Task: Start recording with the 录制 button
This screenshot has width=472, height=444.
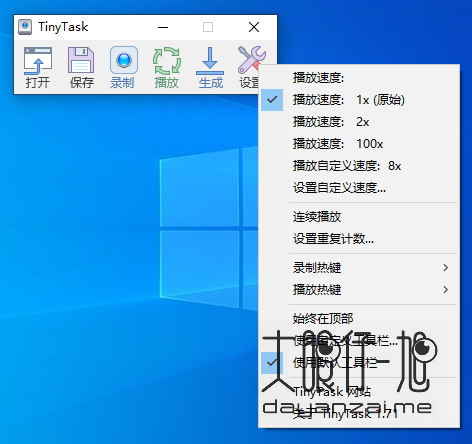Action: pyautogui.click(x=123, y=68)
